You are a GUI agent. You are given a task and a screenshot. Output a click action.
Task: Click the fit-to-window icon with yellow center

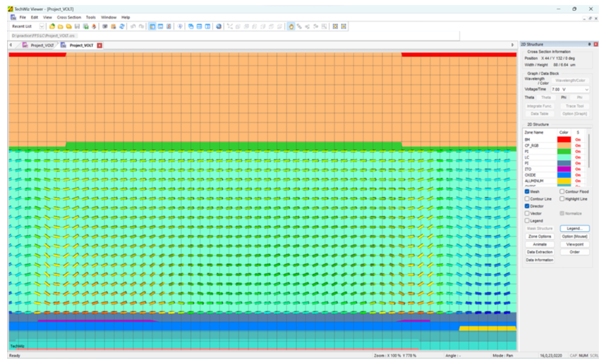pos(335,26)
